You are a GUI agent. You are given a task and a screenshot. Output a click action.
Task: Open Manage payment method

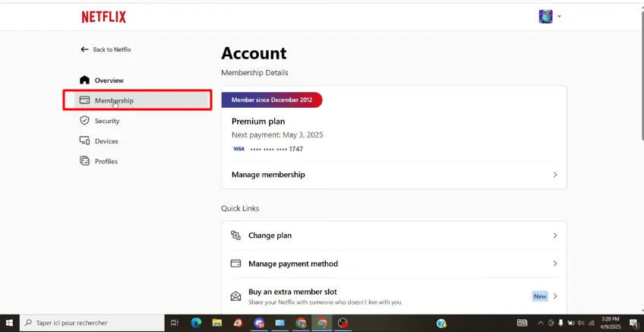pos(394,264)
